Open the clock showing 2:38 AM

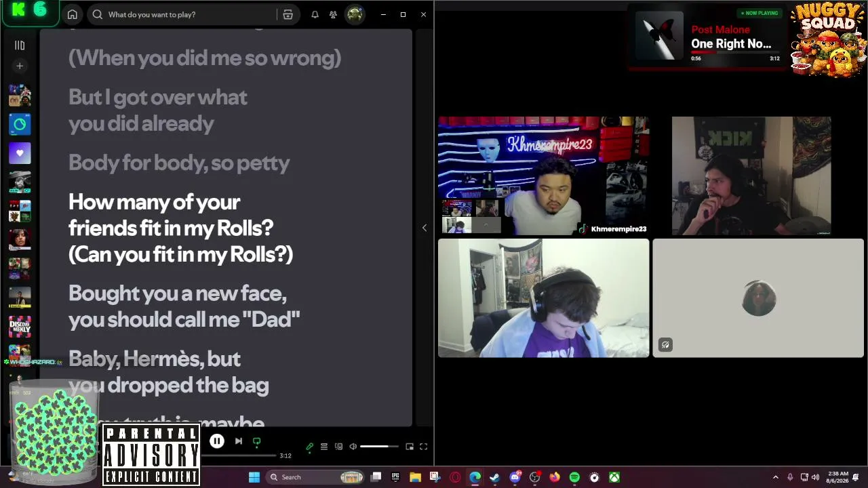(835, 477)
